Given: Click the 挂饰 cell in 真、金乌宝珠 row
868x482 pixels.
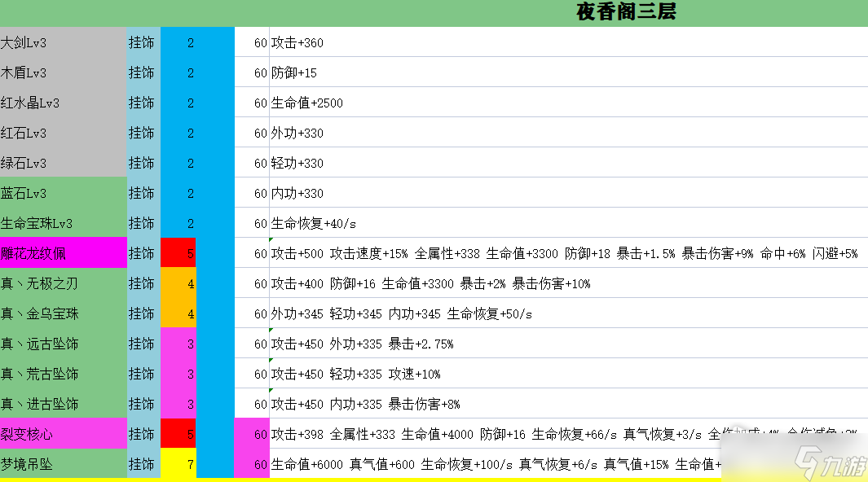Looking at the screenshot, I should (143, 313).
